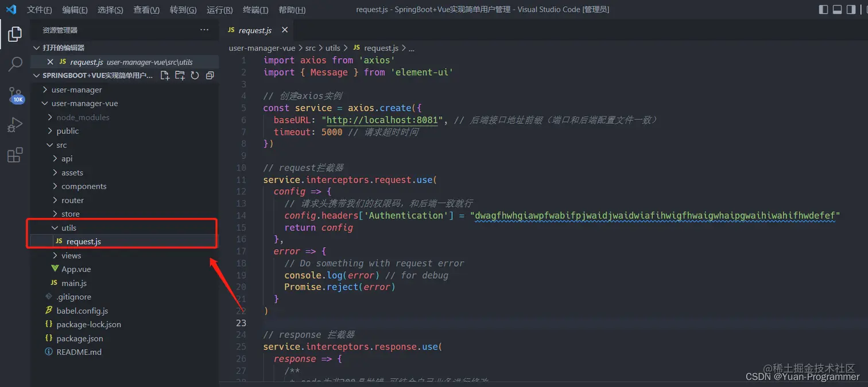Image resolution: width=868 pixels, height=387 pixels.
Task: Open the 帮助(H) menu
Action: pyautogui.click(x=292, y=10)
